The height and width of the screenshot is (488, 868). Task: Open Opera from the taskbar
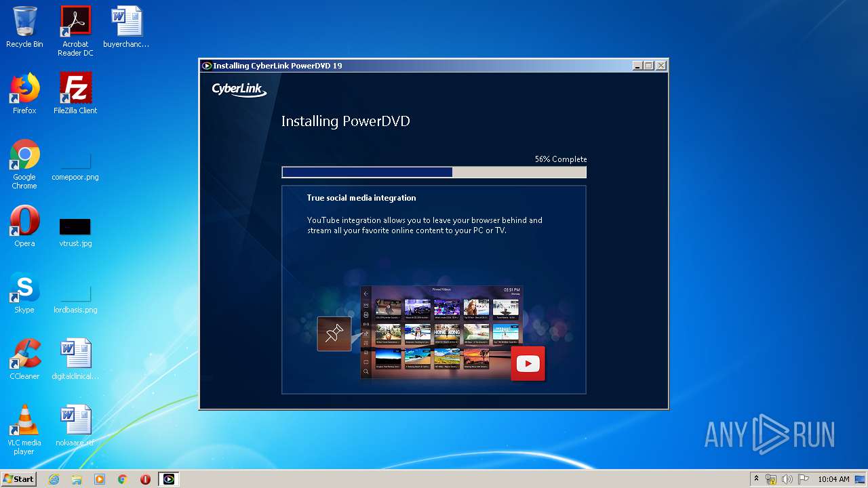point(145,479)
